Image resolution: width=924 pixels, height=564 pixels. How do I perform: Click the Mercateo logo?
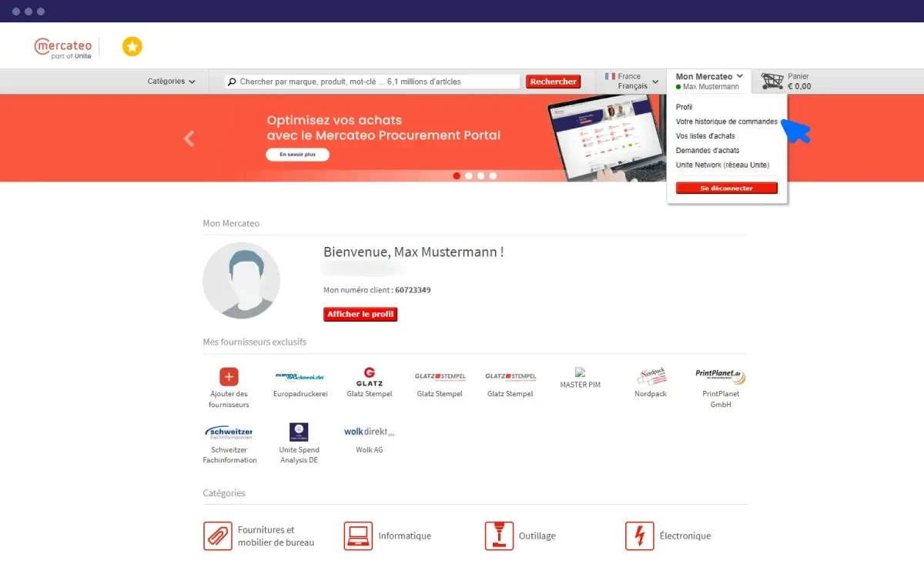tap(63, 48)
